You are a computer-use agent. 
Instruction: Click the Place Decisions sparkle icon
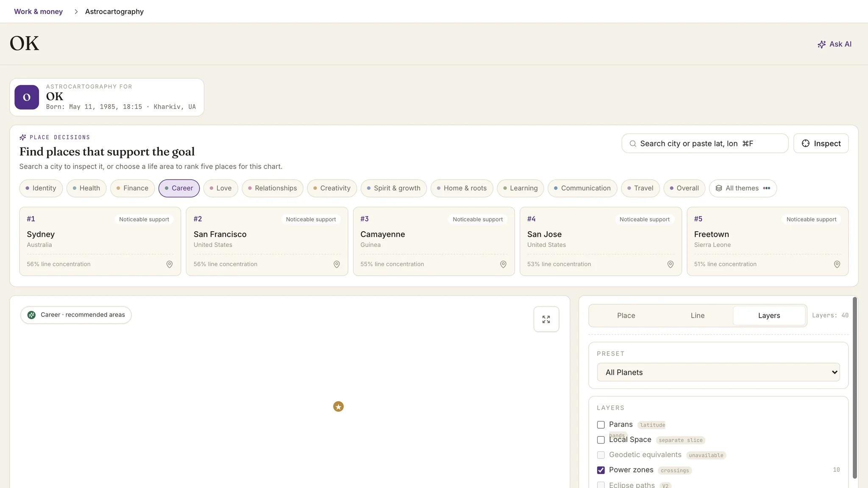[x=23, y=137]
